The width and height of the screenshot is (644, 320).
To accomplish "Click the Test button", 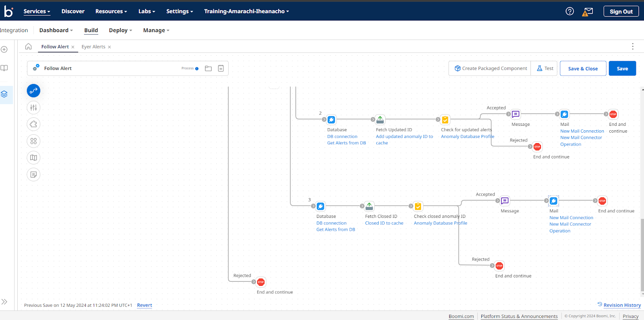I will [544, 68].
